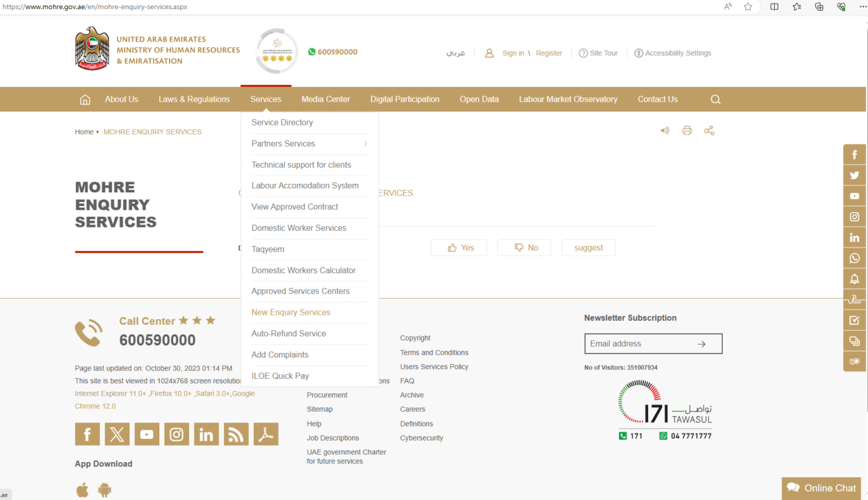Click the notification bell sidebar icon

854,279
